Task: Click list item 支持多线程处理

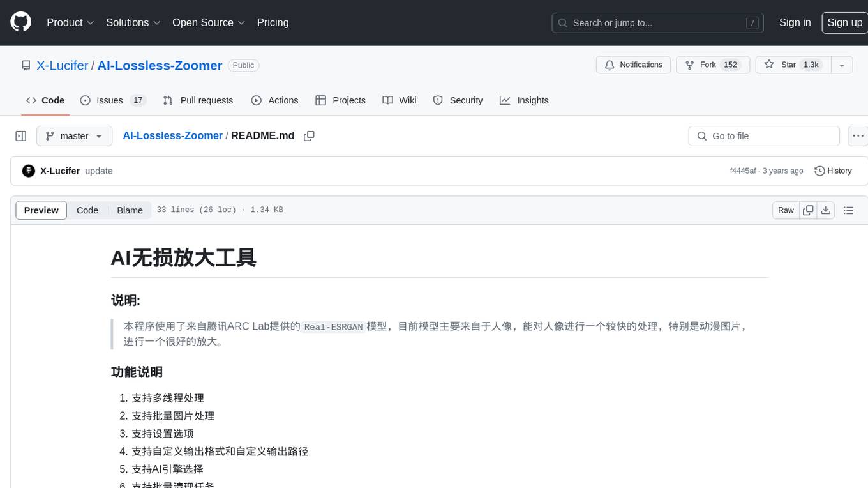Action: click(168, 398)
